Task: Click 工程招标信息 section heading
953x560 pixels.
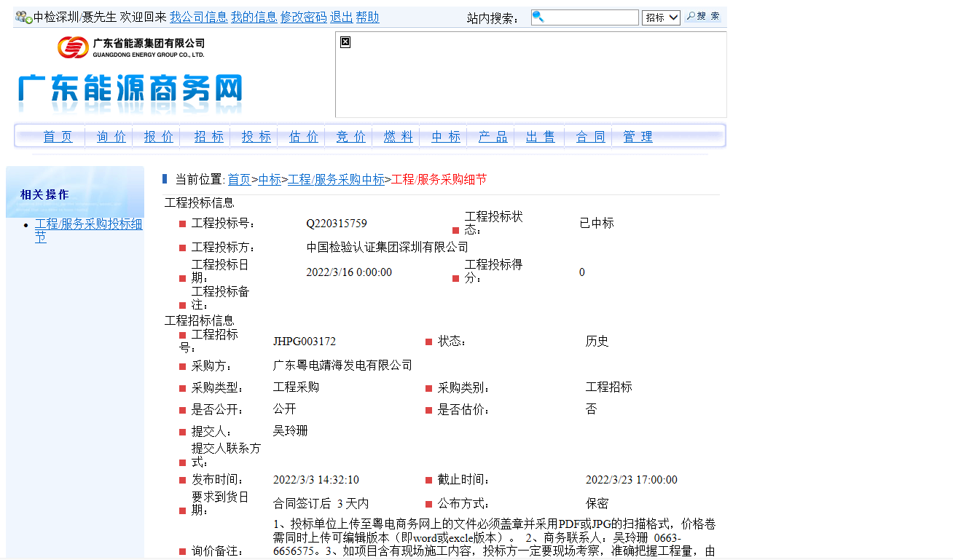Action: pos(200,320)
